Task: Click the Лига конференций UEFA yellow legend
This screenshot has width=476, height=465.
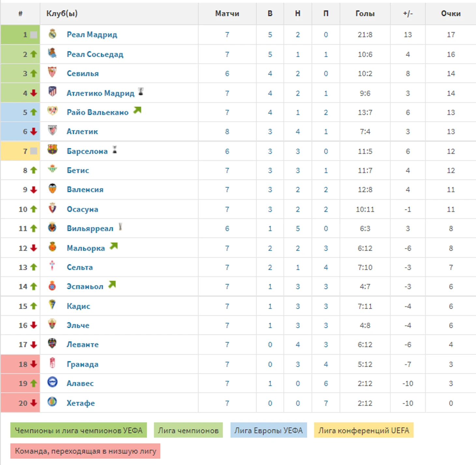Action: coord(364,430)
